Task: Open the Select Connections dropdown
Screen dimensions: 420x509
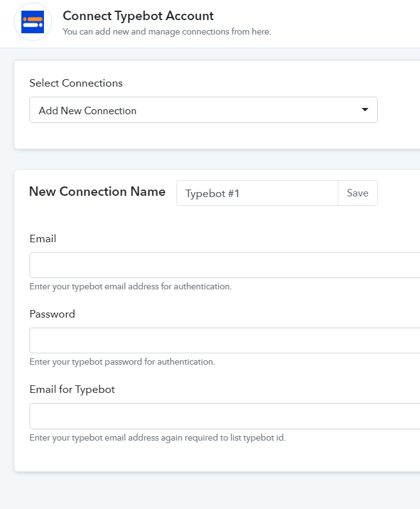Action: click(203, 110)
